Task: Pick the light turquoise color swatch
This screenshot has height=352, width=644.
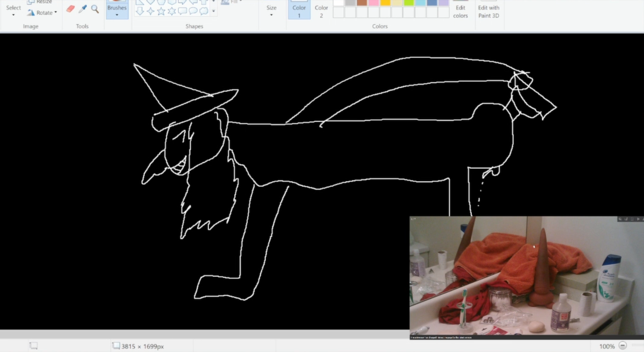Action: coord(420,2)
